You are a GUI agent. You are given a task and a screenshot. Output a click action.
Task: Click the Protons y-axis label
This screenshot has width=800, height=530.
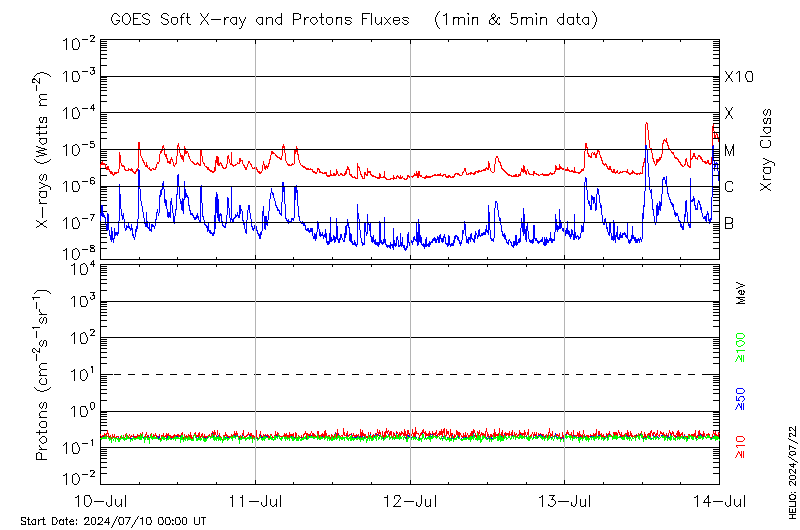tap(43, 374)
